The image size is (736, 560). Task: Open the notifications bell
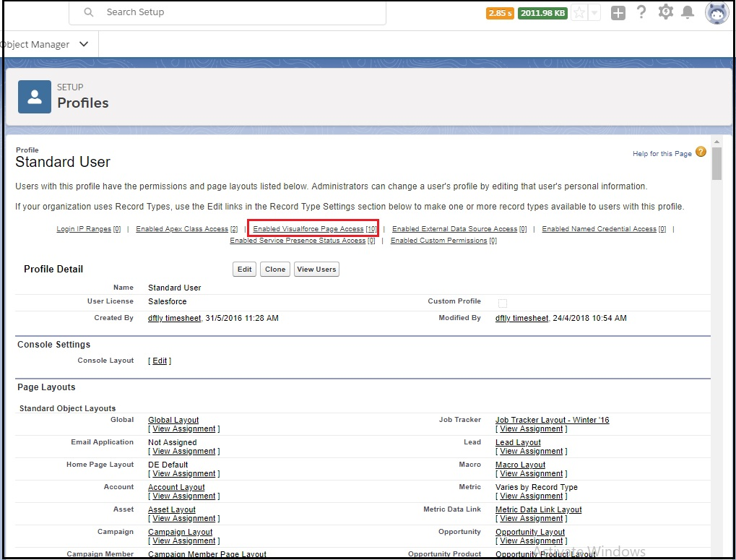coord(688,12)
